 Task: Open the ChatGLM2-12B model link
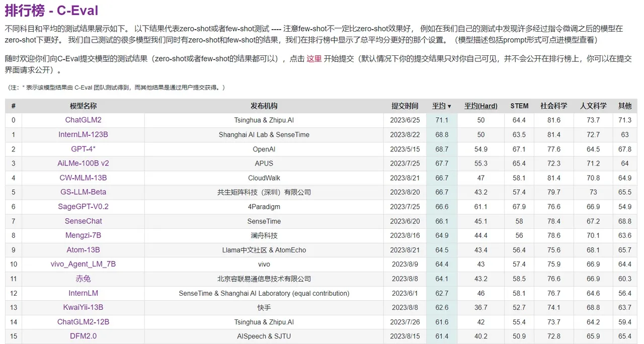[83, 322]
